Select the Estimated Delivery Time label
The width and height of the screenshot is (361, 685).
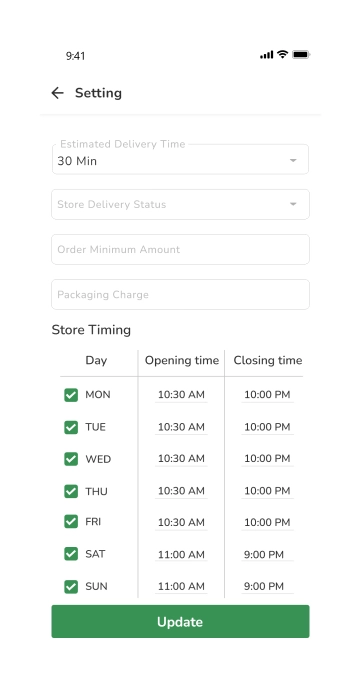point(123,144)
